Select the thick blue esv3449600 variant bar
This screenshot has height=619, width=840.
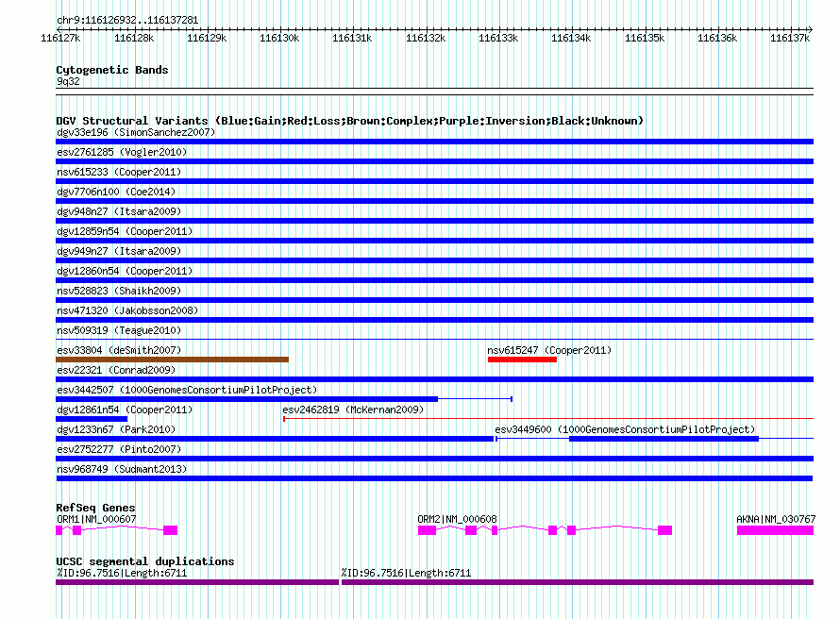pos(664,439)
